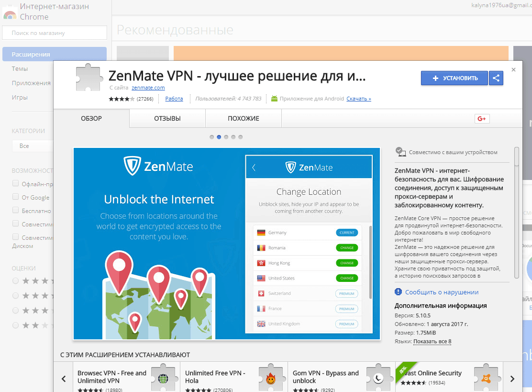This screenshot has height=392, width=532.
Task: Click the Поиск по магазину search field
Action: click(x=54, y=33)
